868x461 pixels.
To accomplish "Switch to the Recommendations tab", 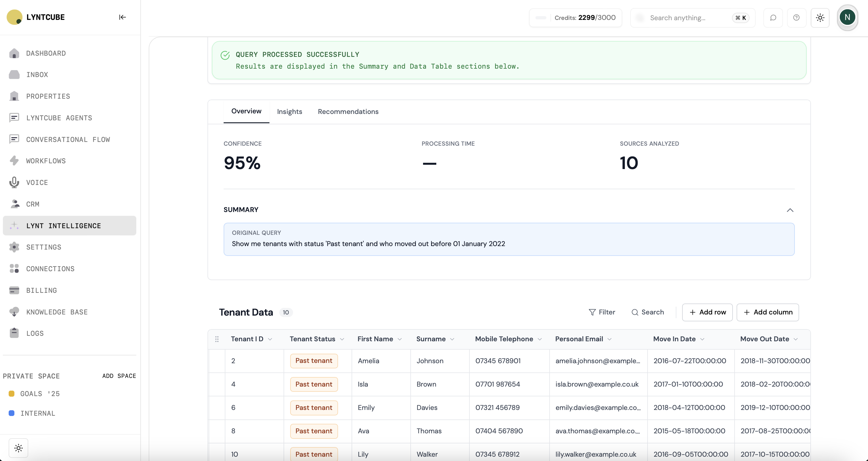I will point(348,112).
